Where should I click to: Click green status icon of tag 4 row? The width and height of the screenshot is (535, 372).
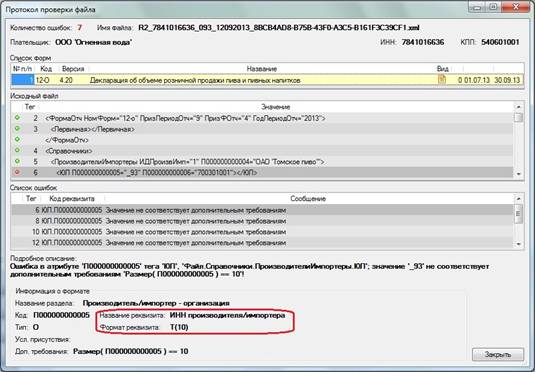pos(17,150)
